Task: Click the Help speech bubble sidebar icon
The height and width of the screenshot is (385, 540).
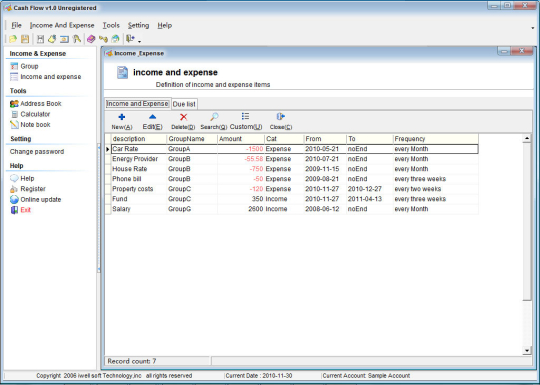Action: [x=14, y=178]
